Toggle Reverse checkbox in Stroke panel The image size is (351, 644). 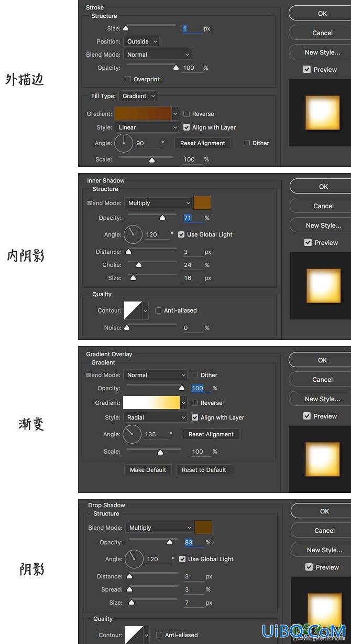click(187, 114)
